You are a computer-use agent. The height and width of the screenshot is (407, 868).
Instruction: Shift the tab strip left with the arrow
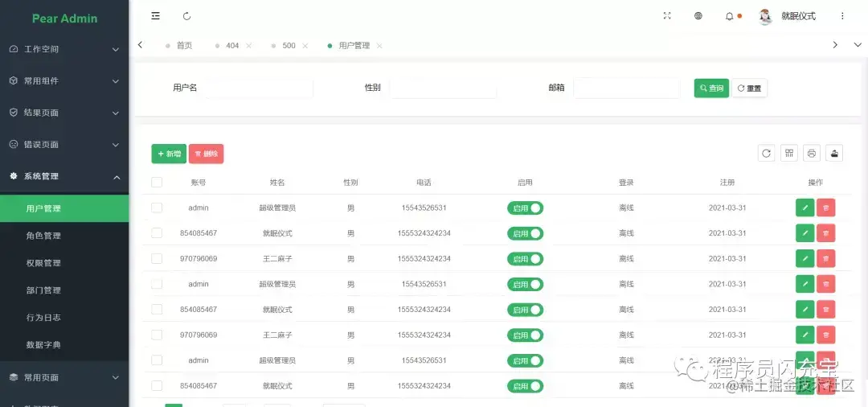pos(140,45)
